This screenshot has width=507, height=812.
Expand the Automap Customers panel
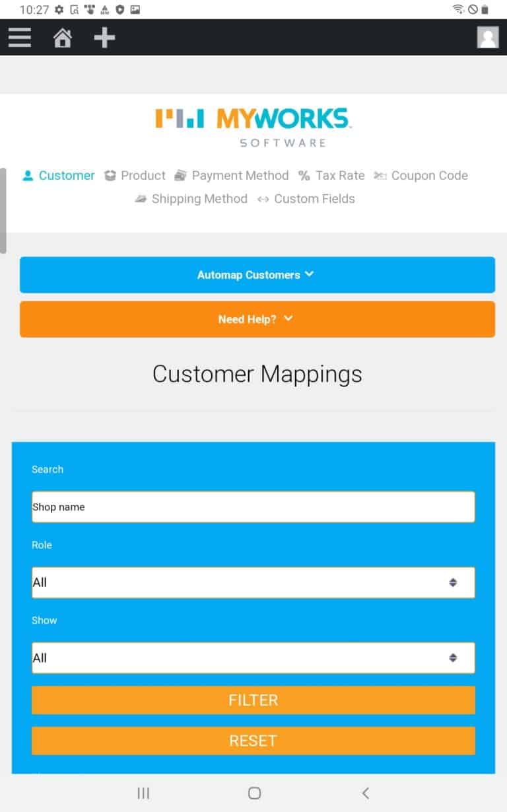[x=257, y=275]
